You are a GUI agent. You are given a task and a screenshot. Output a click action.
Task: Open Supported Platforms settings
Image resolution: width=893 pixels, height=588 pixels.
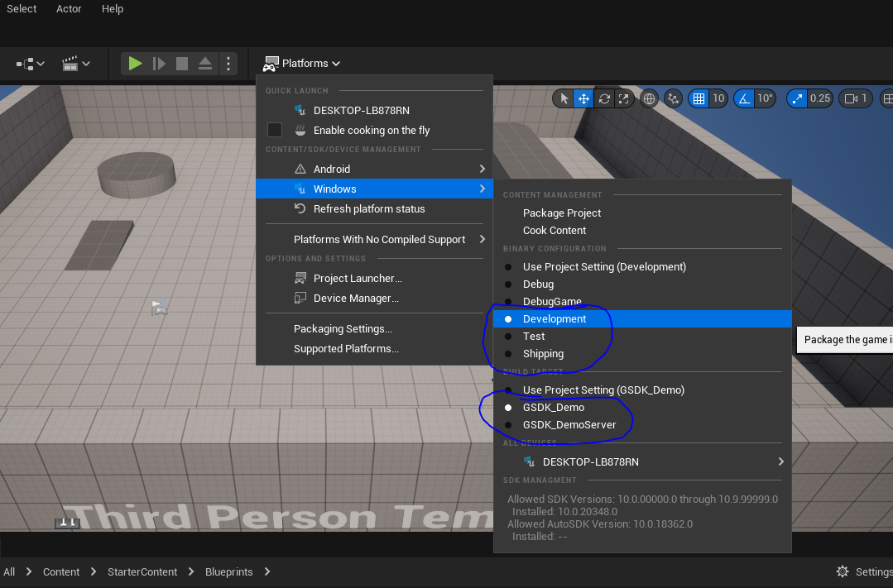click(374, 349)
